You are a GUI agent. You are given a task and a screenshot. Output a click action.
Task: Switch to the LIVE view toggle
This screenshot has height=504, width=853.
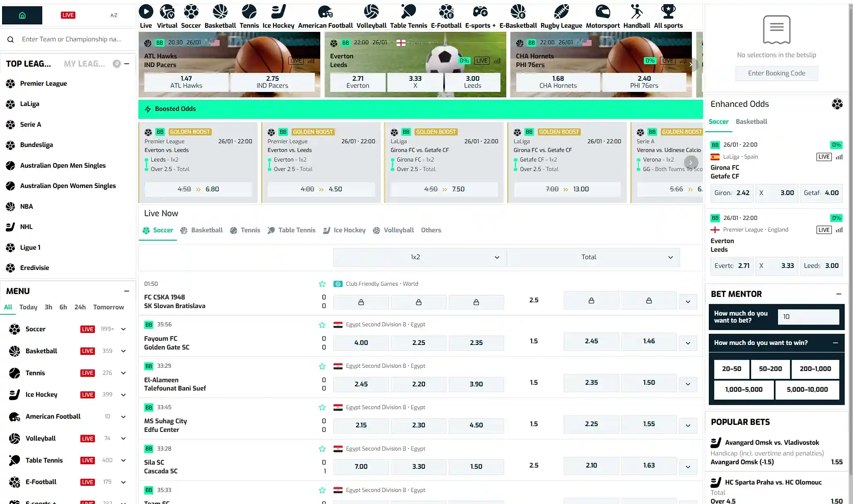click(68, 14)
